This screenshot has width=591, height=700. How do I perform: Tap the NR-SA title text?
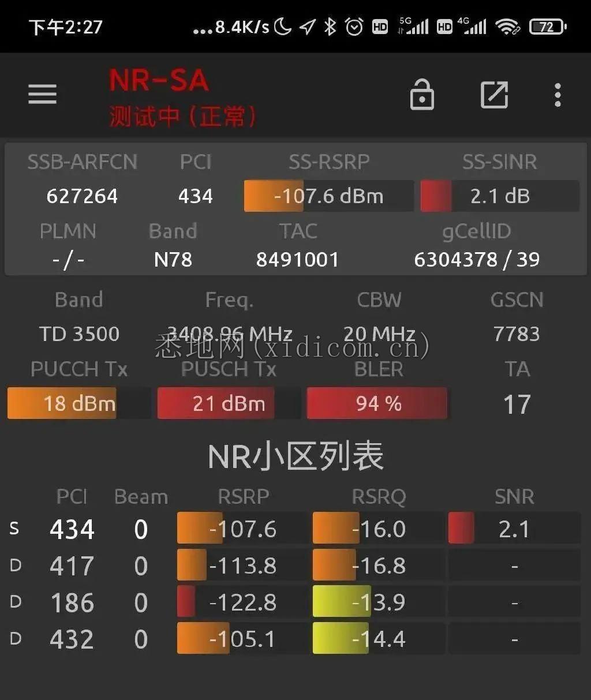pos(159,81)
